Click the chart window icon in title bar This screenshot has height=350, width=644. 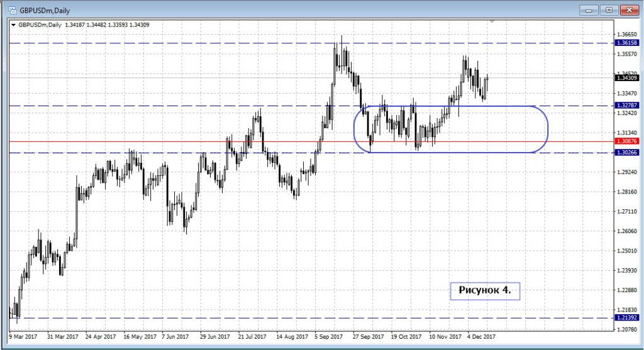click(12, 9)
